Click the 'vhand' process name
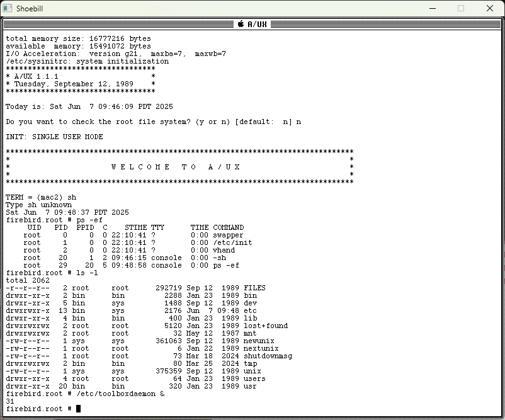 click(x=224, y=250)
